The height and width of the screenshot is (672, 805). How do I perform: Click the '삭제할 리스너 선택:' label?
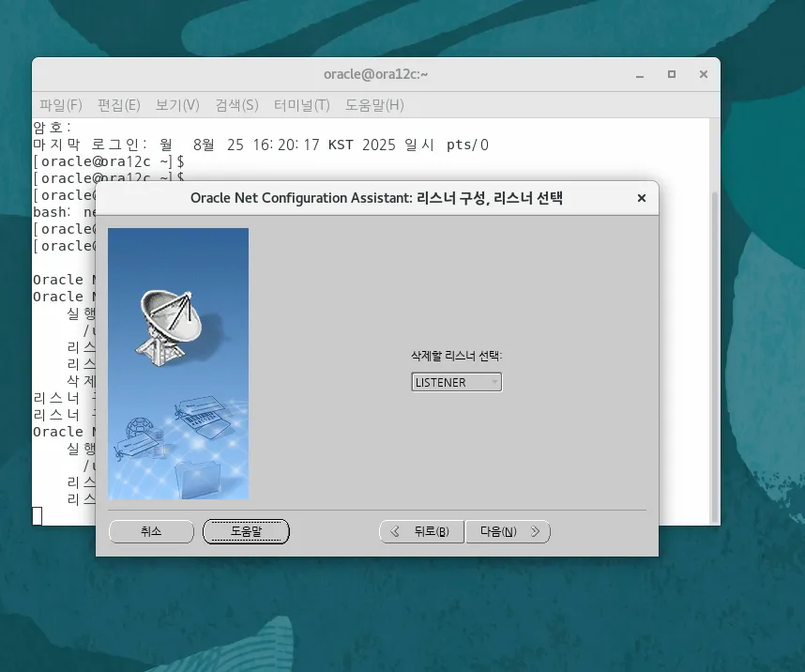point(456,356)
